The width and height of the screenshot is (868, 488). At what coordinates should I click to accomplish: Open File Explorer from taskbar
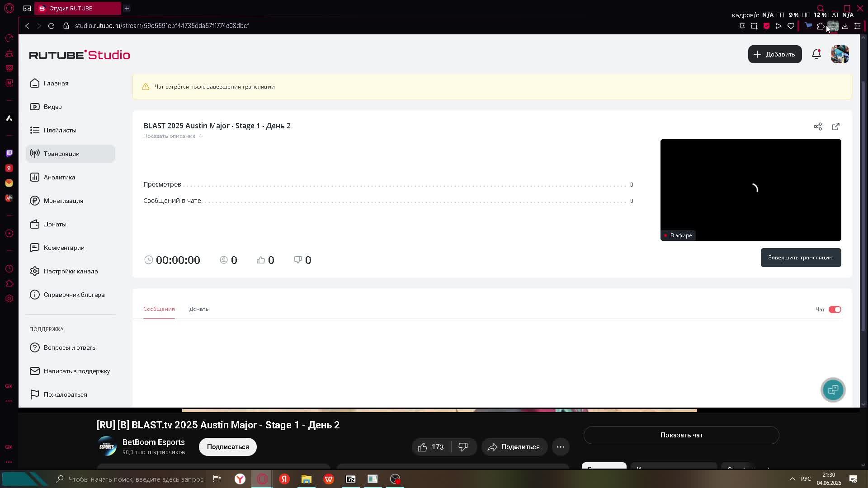(307, 479)
